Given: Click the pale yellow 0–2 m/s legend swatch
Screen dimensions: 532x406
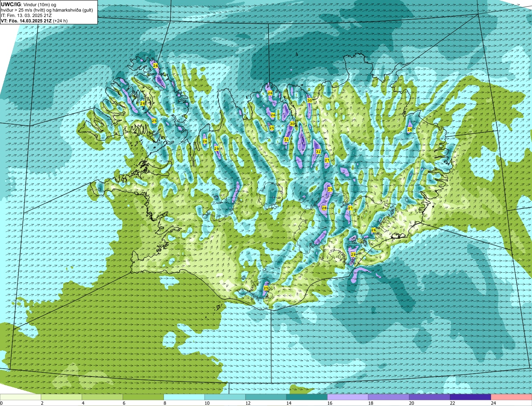Looking at the screenshot, I should point(21,397).
